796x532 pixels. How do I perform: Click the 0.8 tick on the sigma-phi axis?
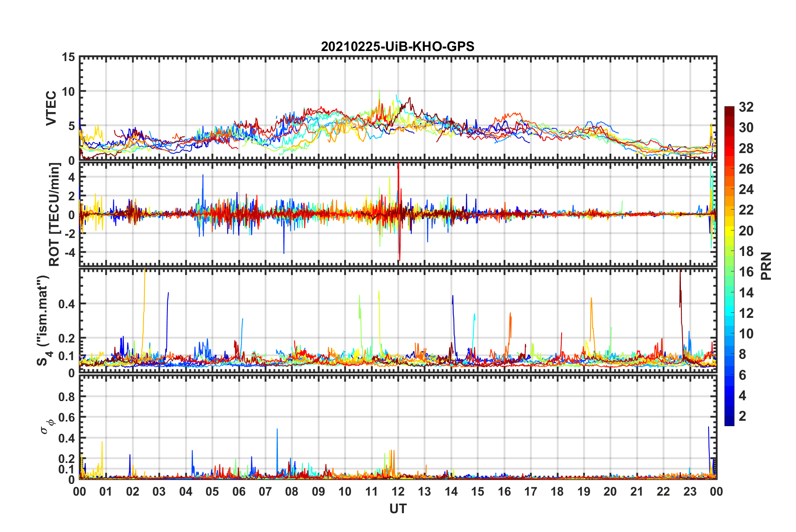[x=67, y=396]
